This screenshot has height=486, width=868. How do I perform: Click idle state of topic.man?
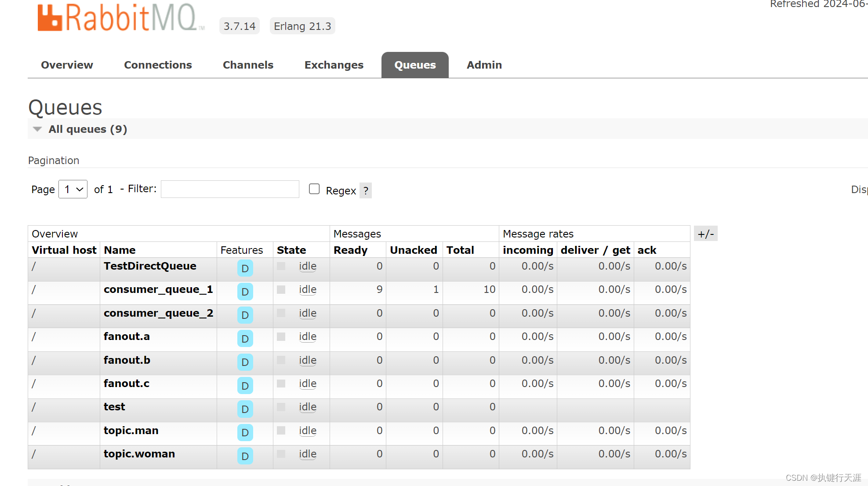tap(308, 431)
